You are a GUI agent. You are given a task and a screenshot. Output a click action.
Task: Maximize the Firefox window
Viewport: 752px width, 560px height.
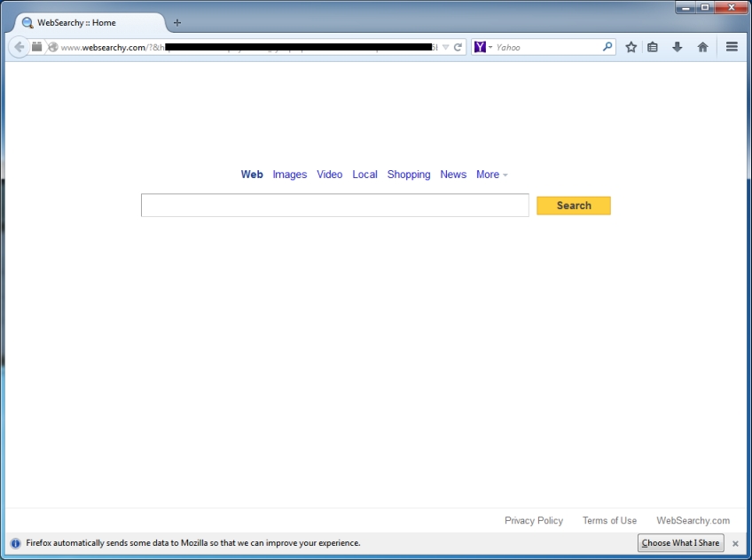point(705,7)
